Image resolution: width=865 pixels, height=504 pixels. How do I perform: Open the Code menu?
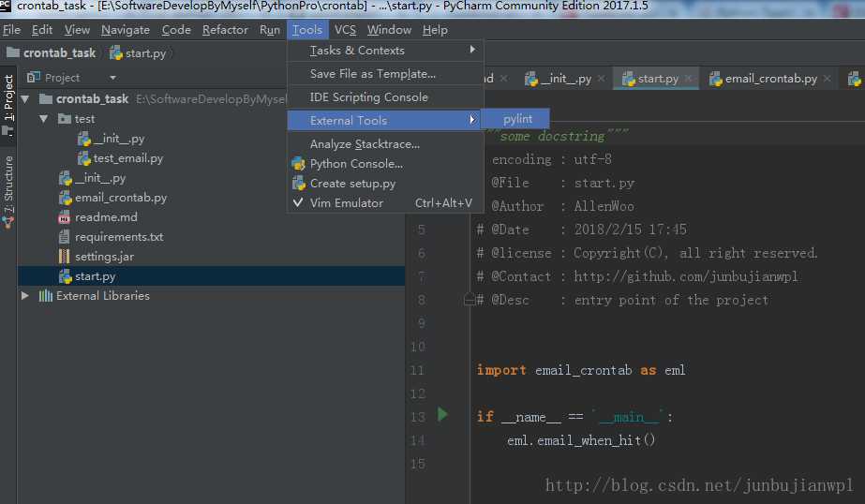point(176,30)
